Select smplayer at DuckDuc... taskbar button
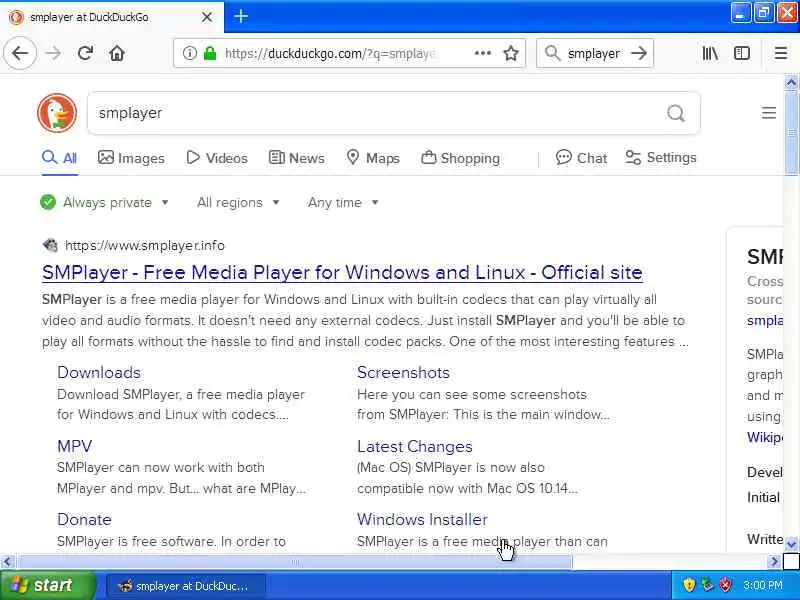The height and width of the screenshot is (600, 800). pos(186,586)
